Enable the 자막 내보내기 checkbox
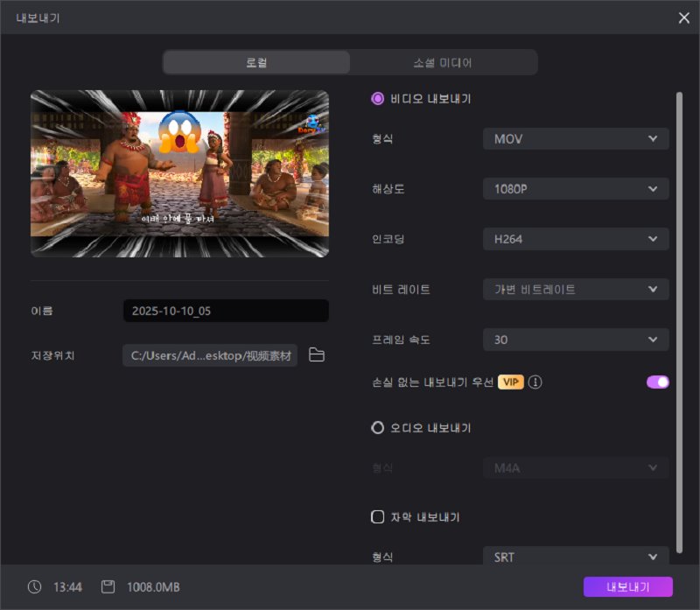Image resolution: width=700 pixels, height=610 pixels. (x=378, y=517)
